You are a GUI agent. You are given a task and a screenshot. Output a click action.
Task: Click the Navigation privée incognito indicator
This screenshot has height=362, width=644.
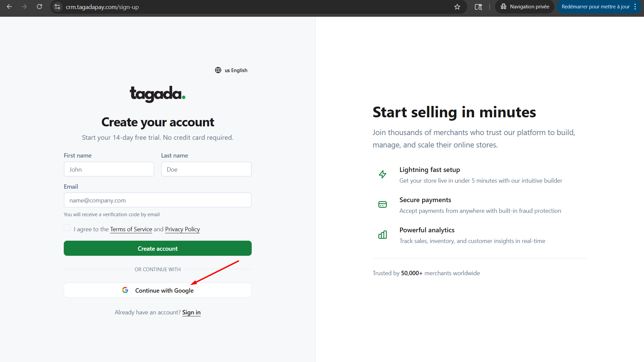point(525,7)
